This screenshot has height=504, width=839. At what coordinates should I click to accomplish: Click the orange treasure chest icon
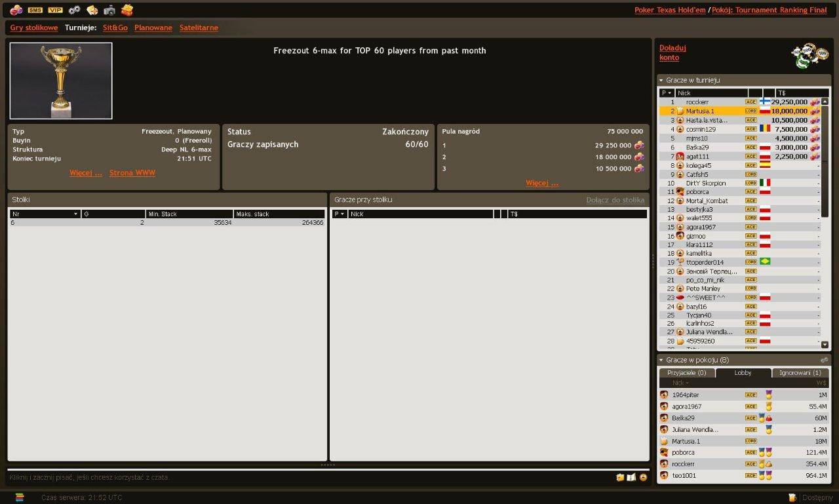[x=127, y=10]
